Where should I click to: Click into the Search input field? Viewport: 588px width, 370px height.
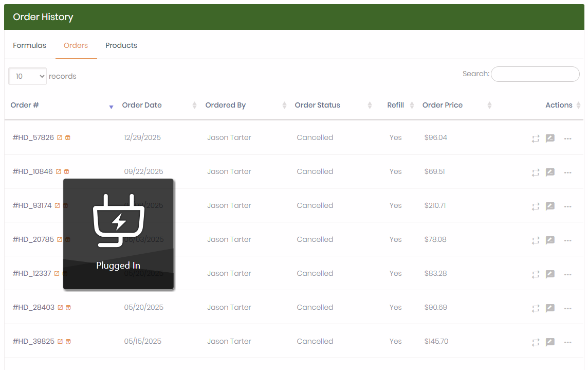[535, 74]
